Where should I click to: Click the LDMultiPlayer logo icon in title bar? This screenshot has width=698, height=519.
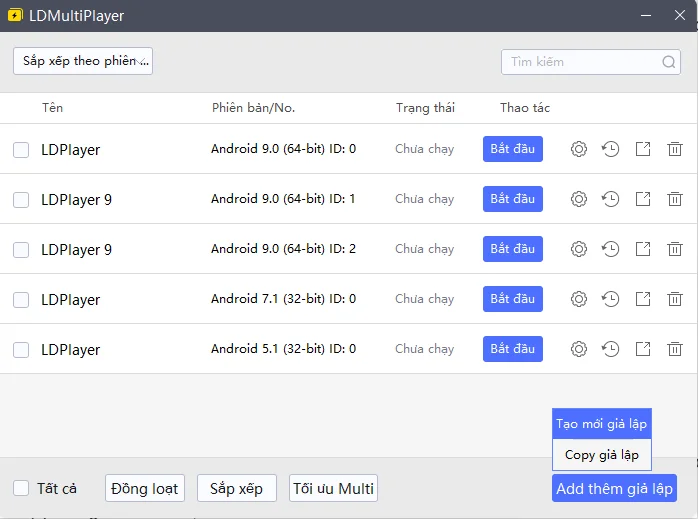(15, 15)
